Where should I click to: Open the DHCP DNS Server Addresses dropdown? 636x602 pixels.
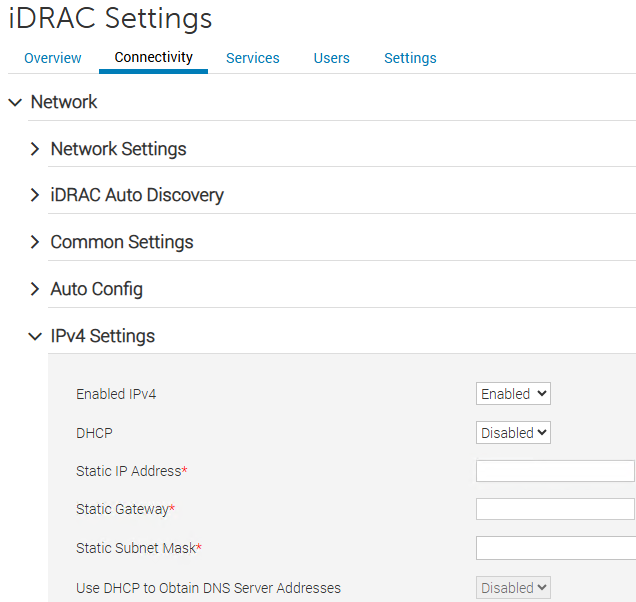pos(513,588)
